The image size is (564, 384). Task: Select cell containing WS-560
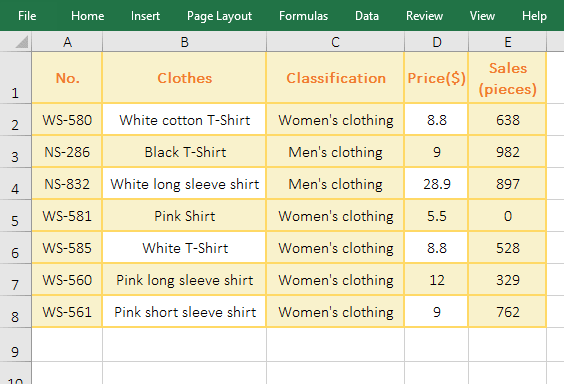click(67, 280)
